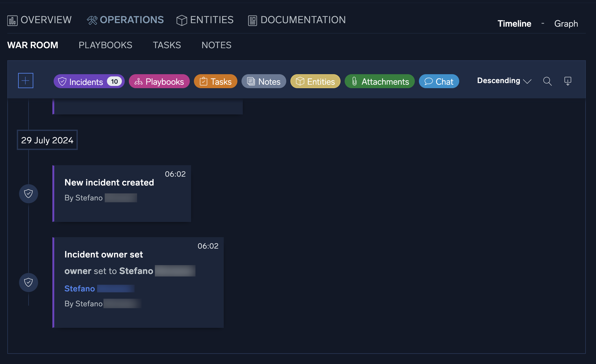This screenshot has height=364, width=596.
Task: Click shield icon beside New incident created
Action: [x=29, y=193]
